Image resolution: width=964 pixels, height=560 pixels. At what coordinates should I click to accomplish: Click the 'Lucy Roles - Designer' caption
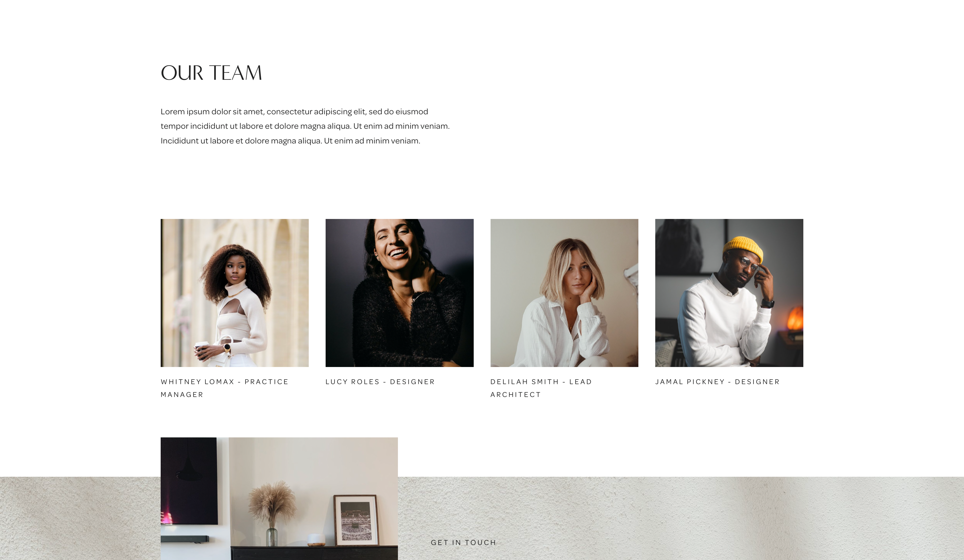pyautogui.click(x=380, y=382)
